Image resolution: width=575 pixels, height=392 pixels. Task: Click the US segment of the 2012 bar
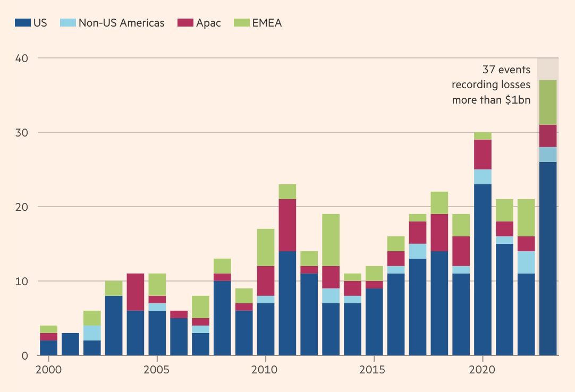(x=309, y=314)
